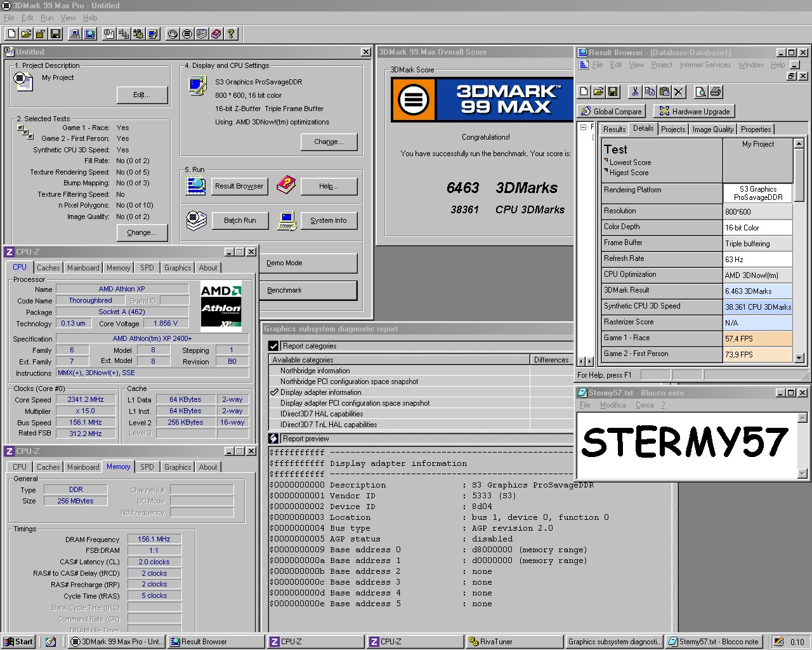Click the purple Help book toolbar icon
Viewport: 812px width, 650px height.
216,34
